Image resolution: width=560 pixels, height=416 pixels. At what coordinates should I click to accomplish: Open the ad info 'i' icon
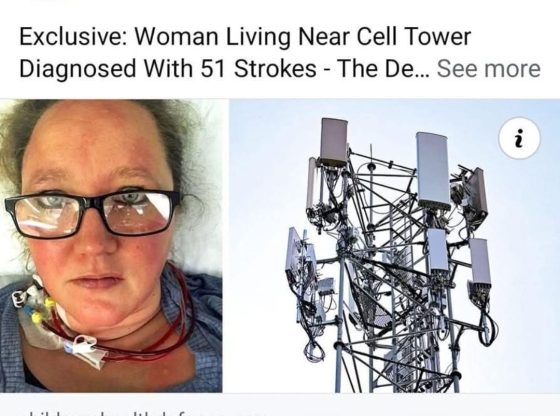519,138
